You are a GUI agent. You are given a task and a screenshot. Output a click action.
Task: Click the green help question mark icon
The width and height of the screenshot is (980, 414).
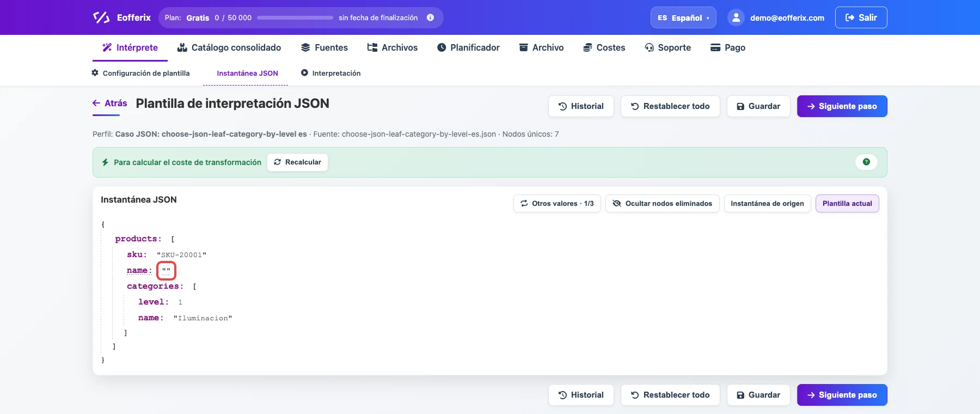coord(866,162)
